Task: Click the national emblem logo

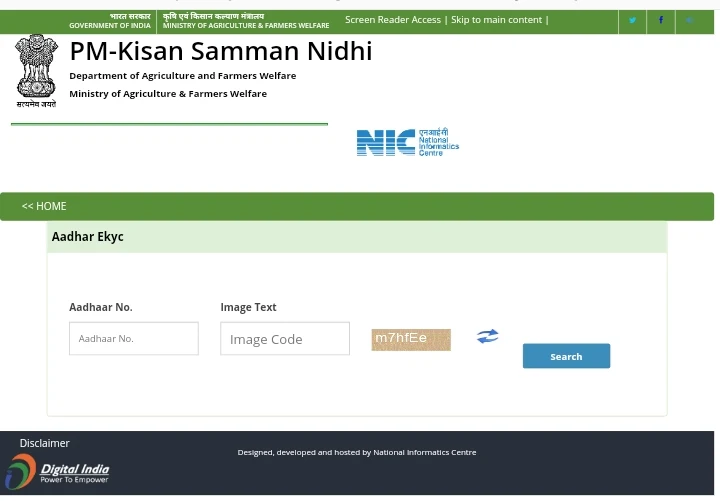Action: pyautogui.click(x=36, y=71)
